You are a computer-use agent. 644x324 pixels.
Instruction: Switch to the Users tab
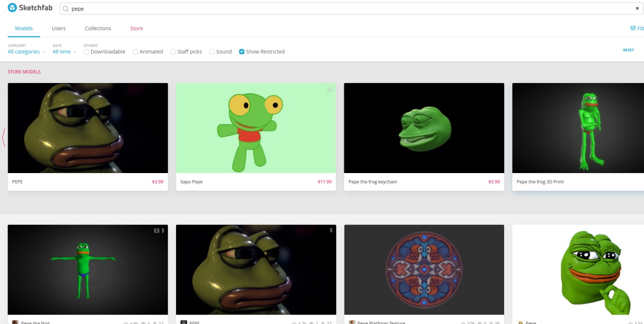(59, 29)
